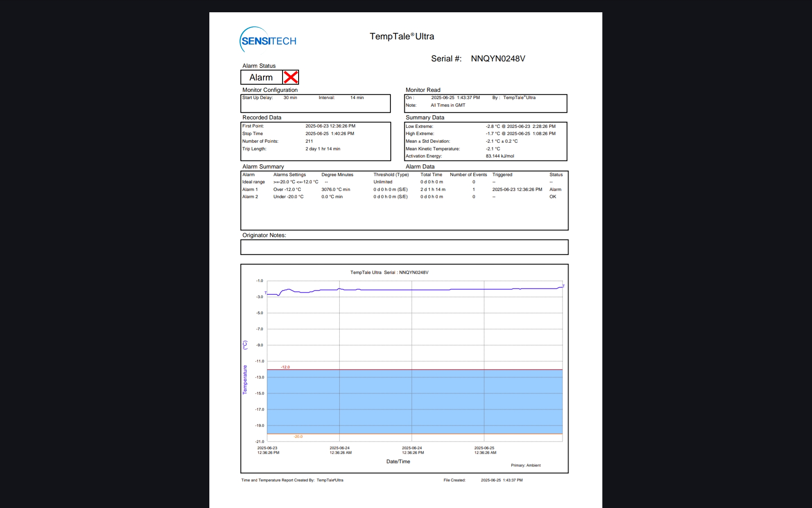Click the Date/Time x-axis label
Screen dimensions: 812x508
pyautogui.click(x=398, y=462)
